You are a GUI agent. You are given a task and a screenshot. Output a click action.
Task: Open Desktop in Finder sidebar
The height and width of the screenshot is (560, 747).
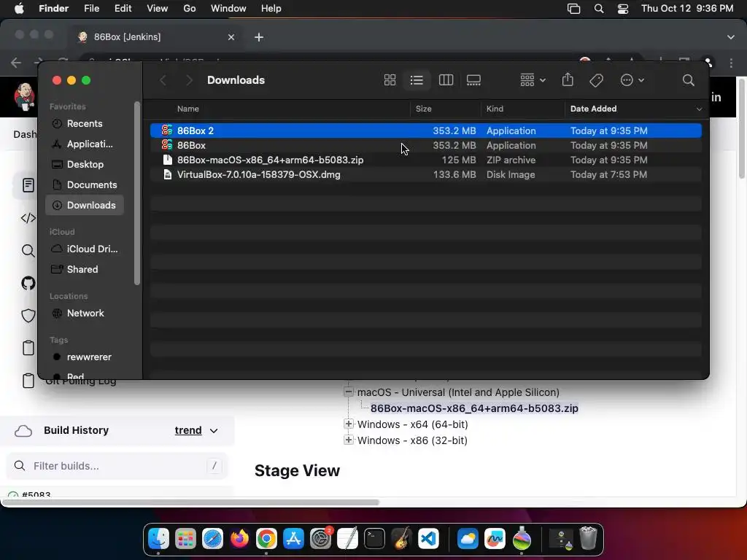tap(85, 164)
